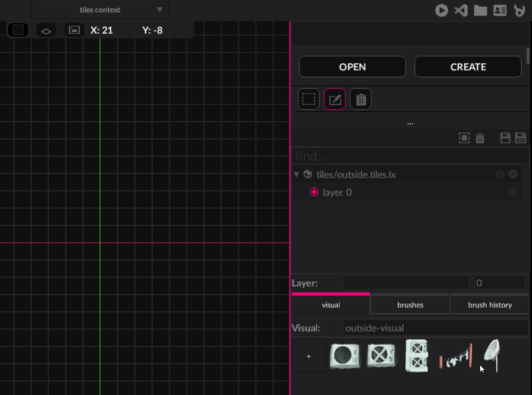Switch to the brushes tab

[x=410, y=305]
